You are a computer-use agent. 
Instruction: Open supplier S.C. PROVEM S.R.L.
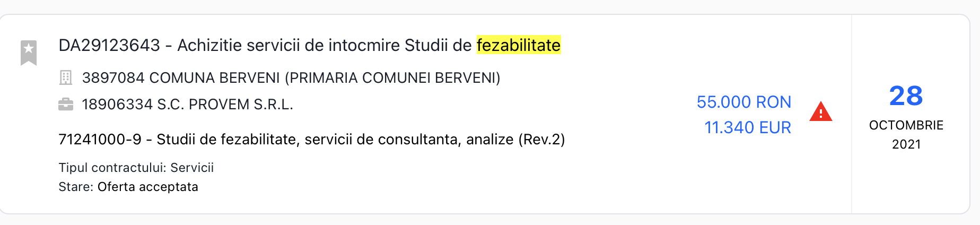click(225, 105)
